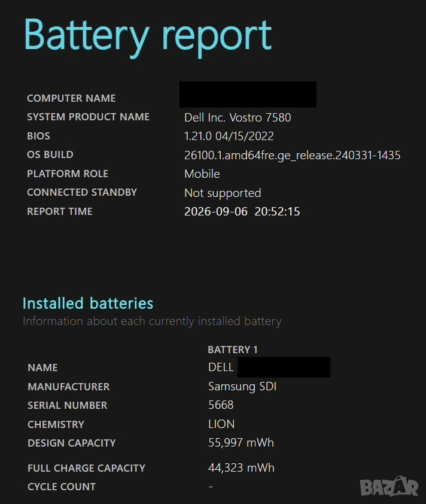Click the OS build value string
The height and width of the screenshot is (504, 426).
(x=293, y=155)
